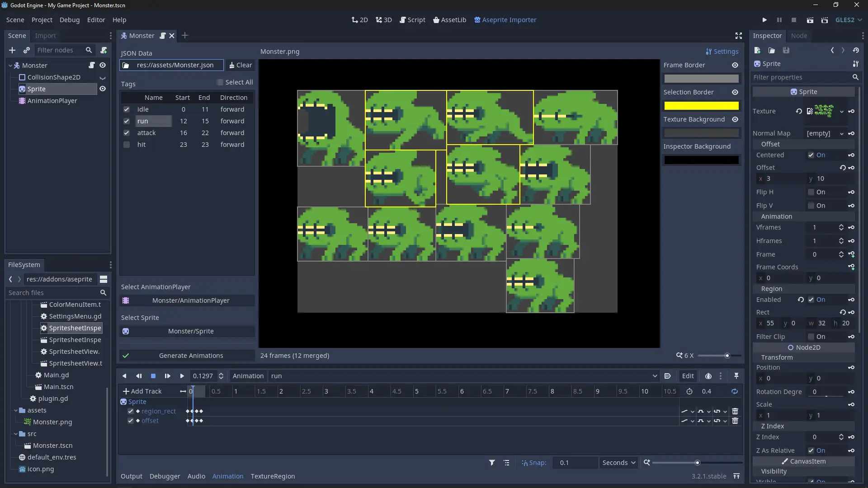The image size is (868, 488).
Task: Filter animation tracks by selected node
Action: coord(492,463)
